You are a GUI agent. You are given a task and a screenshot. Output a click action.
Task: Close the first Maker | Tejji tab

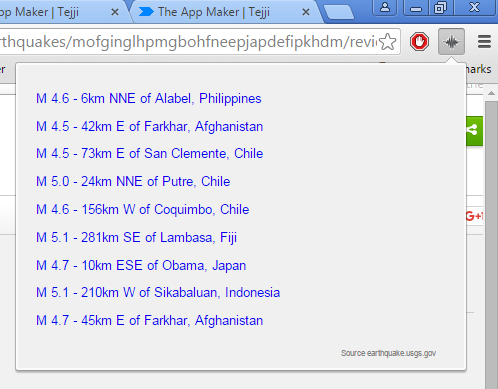[115, 12]
